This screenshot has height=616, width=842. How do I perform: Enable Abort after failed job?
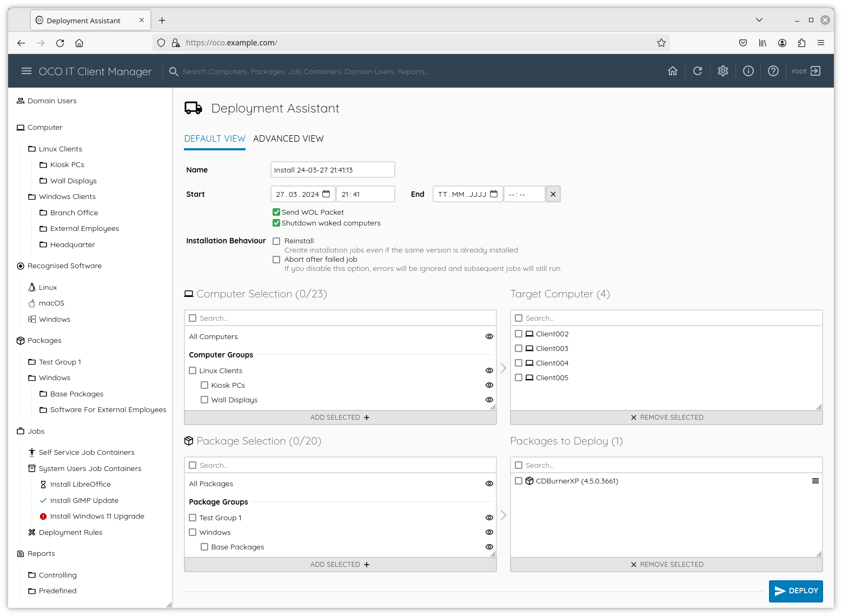point(276,260)
